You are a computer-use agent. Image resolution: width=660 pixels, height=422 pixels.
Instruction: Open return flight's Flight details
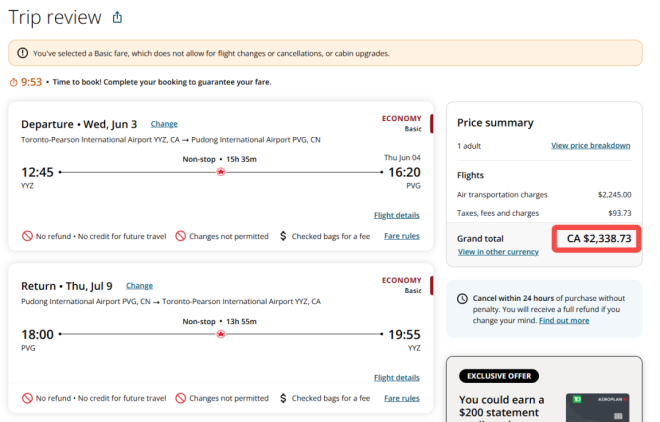pyautogui.click(x=396, y=377)
